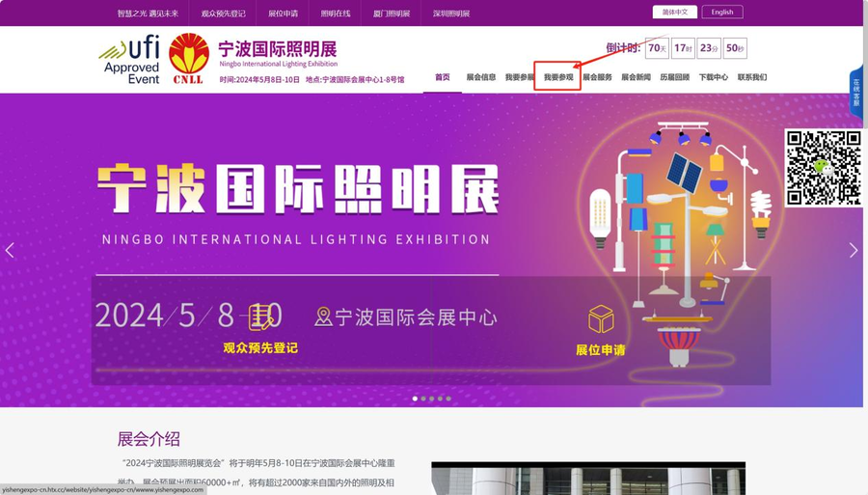Click the CNLL sunburst logo
This screenshot has height=495, width=868.
[x=189, y=59]
